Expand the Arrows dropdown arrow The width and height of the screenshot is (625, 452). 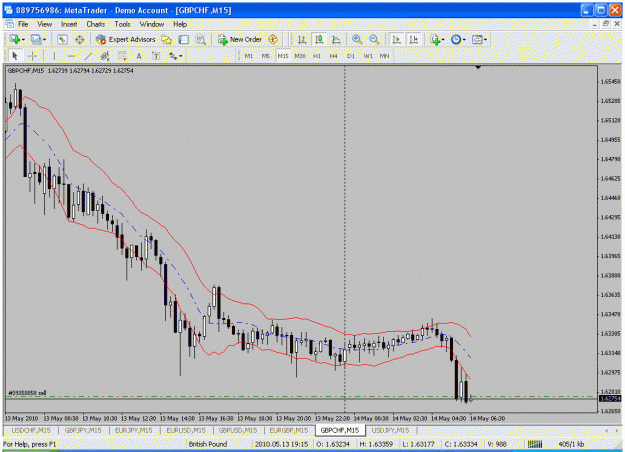(181, 57)
